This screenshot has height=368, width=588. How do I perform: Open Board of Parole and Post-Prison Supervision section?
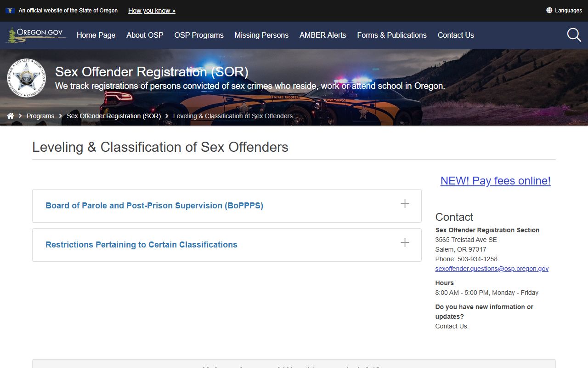227,206
